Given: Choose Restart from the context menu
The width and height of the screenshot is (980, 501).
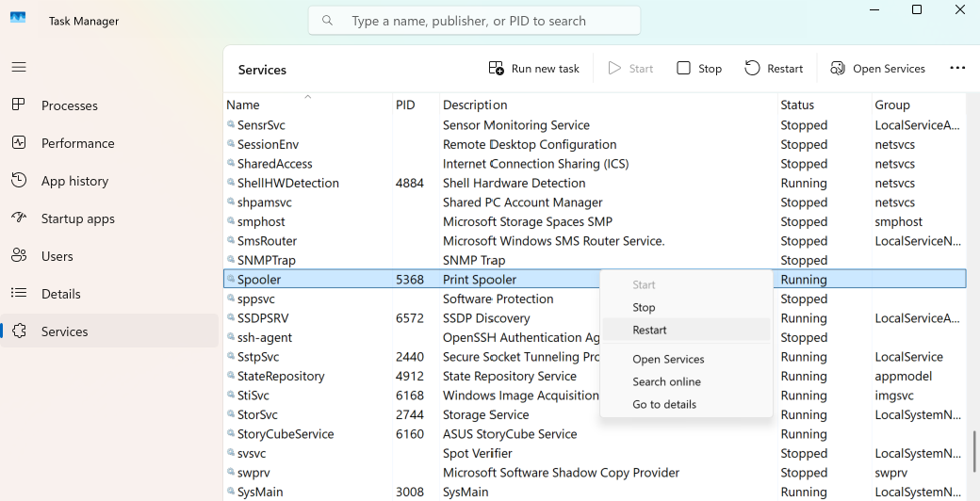Looking at the screenshot, I should (650, 330).
